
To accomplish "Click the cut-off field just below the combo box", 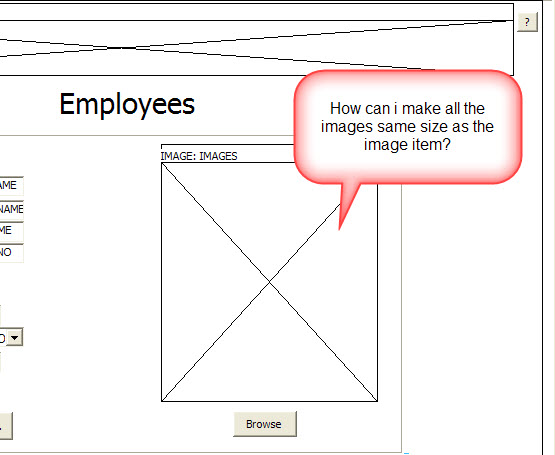I will pyautogui.click(x=1, y=362).
